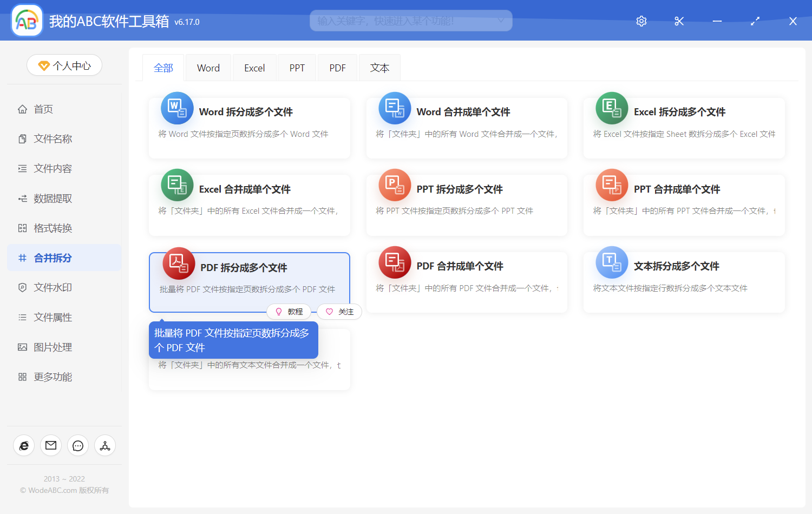This screenshot has height=514, width=812.
Task: Open the email contact icon
Action: tap(51, 445)
